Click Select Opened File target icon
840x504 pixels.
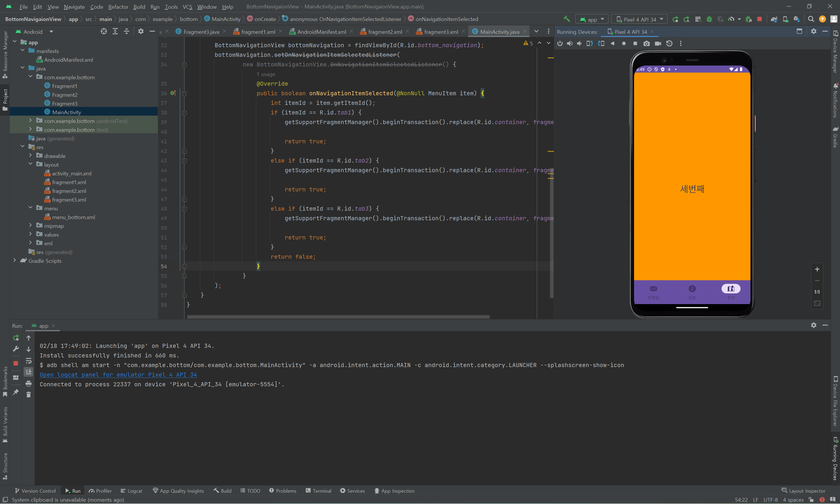pyautogui.click(x=104, y=31)
